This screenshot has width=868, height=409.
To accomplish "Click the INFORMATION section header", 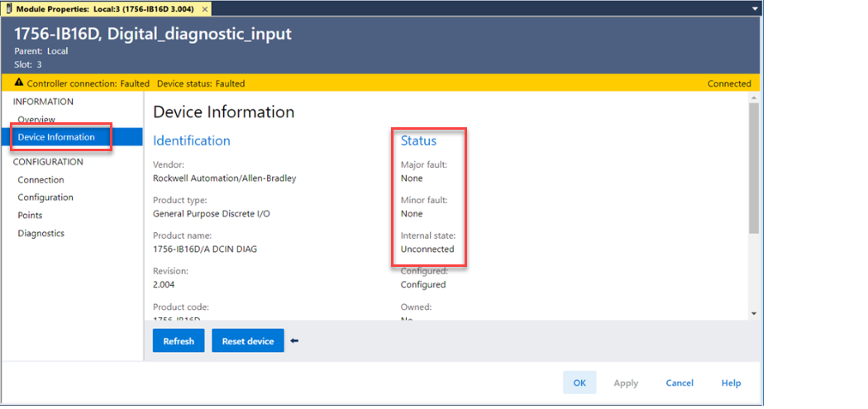I will coord(43,102).
